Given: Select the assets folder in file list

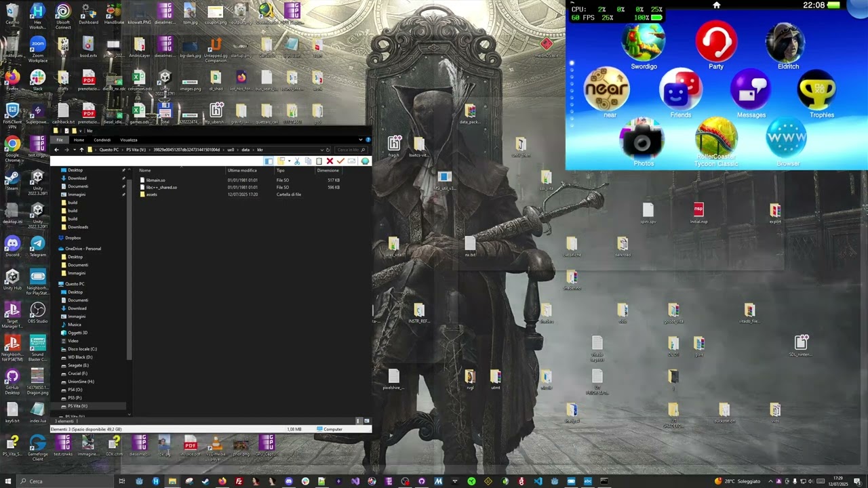Looking at the screenshot, I should click(151, 195).
